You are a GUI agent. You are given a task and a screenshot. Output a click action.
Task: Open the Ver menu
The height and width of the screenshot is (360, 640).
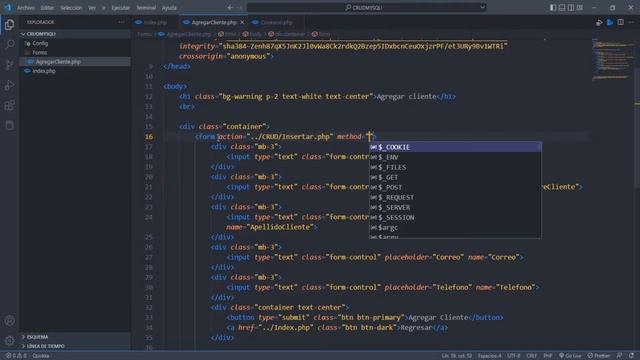(92, 8)
